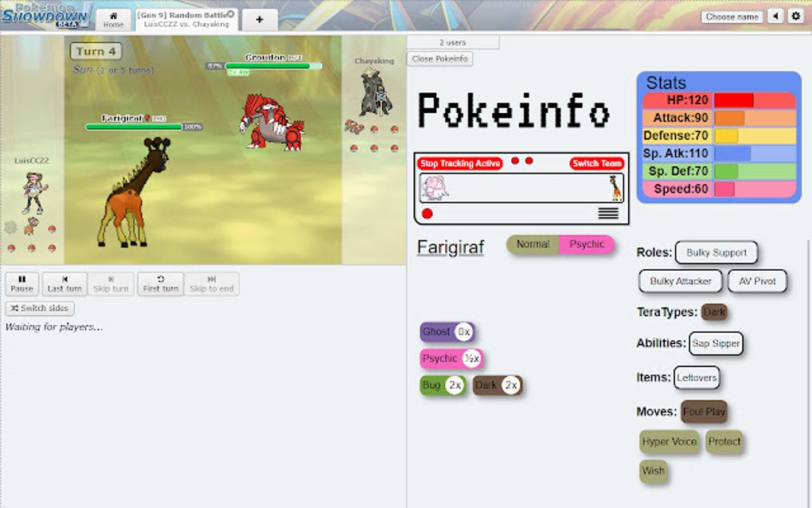Expand the 2 users list
The image size is (812, 508).
coord(454,41)
